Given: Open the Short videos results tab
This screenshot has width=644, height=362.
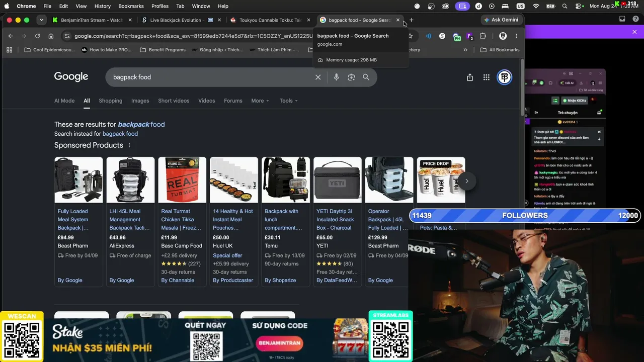Looking at the screenshot, I should tap(174, 101).
